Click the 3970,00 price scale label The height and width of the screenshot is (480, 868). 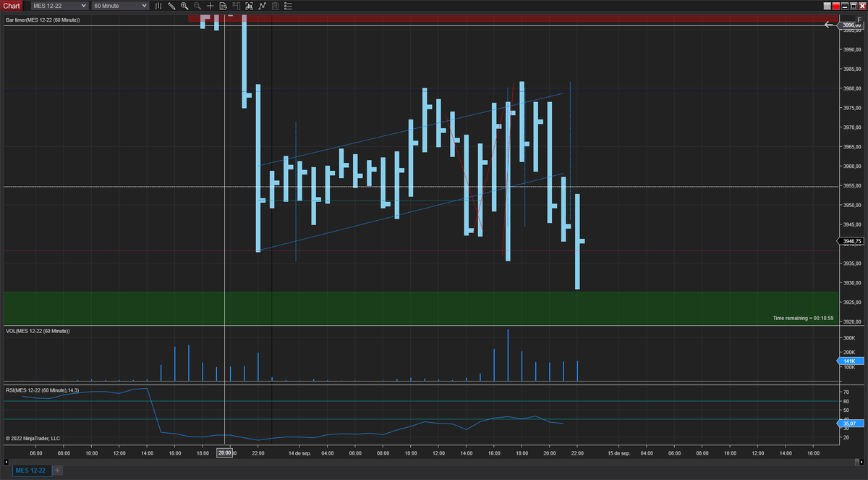851,127
